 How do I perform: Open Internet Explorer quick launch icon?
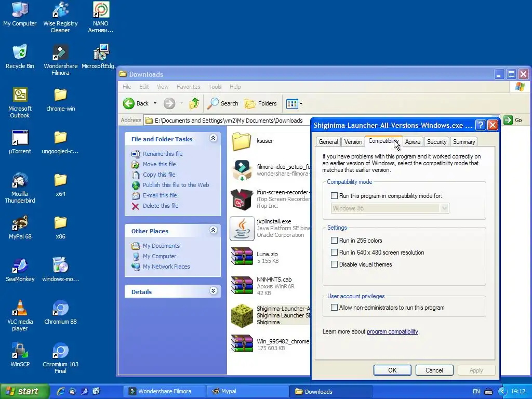(60, 391)
